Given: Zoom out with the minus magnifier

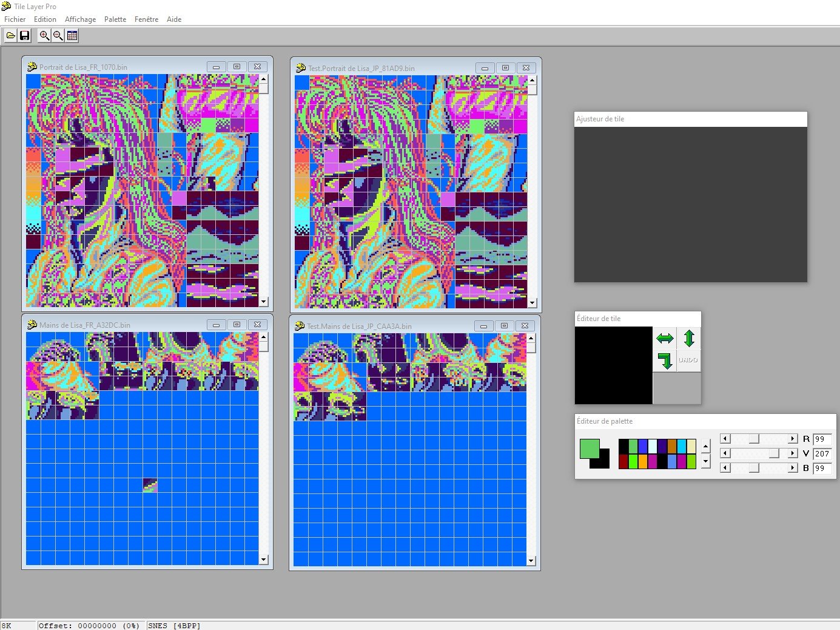Looking at the screenshot, I should pyautogui.click(x=58, y=36).
